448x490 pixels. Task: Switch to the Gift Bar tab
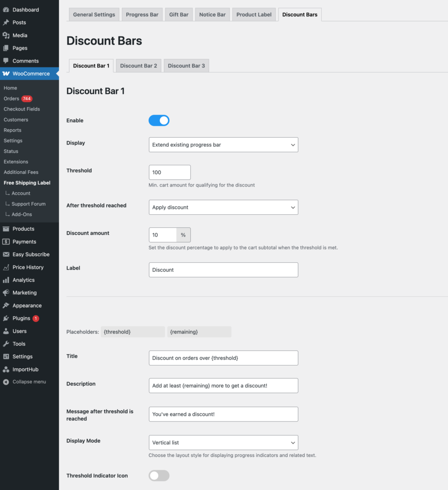178,14
